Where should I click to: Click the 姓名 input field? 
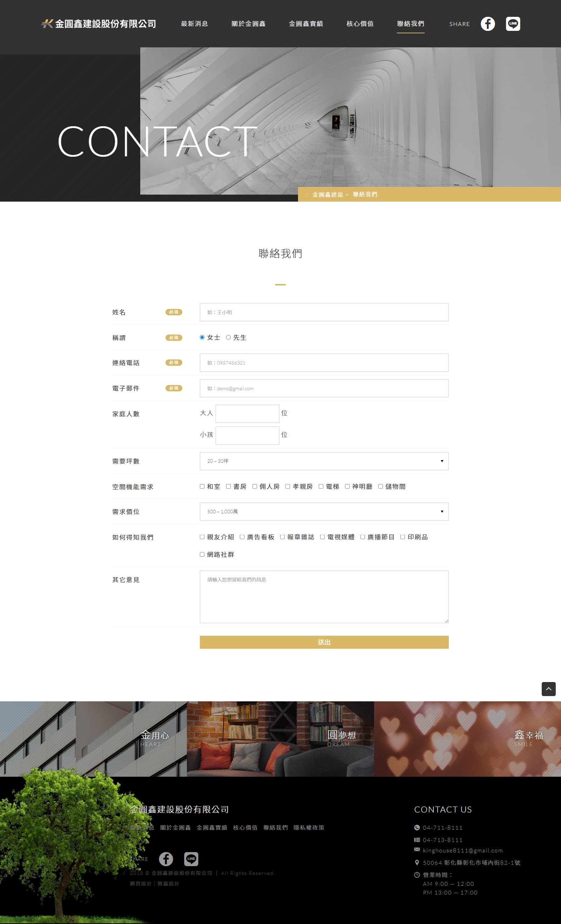point(324,312)
